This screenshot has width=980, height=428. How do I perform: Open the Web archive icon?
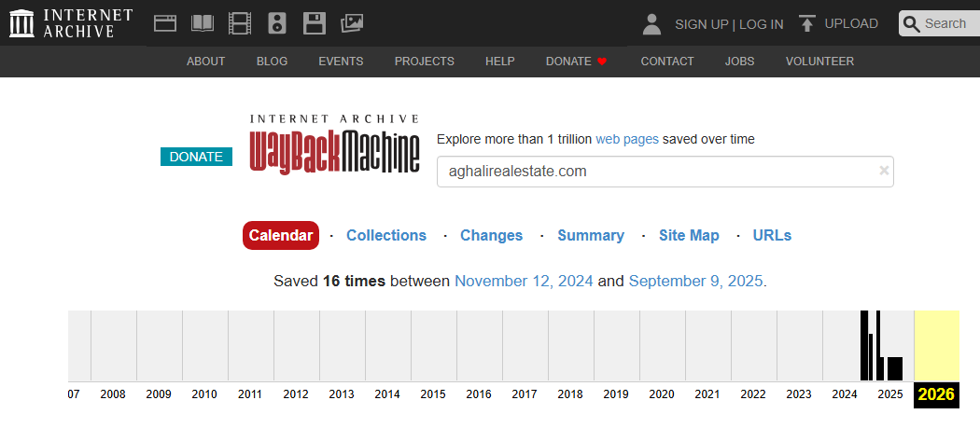(x=165, y=23)
